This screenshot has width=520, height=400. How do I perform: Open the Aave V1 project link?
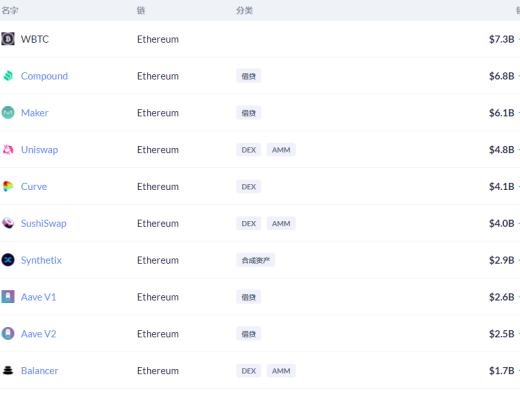pos(38,297)
